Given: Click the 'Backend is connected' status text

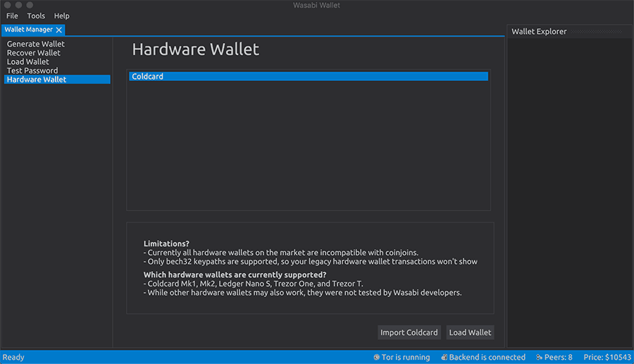Looking at the screenshot, I should (487, 357).
